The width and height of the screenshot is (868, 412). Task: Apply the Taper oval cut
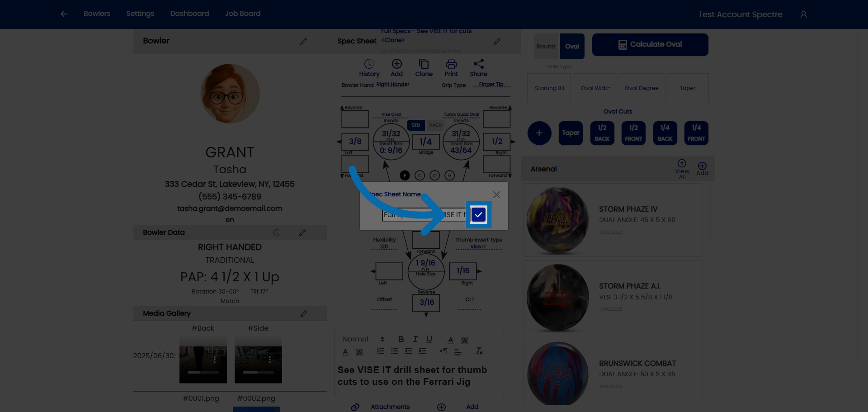[571, 133]
